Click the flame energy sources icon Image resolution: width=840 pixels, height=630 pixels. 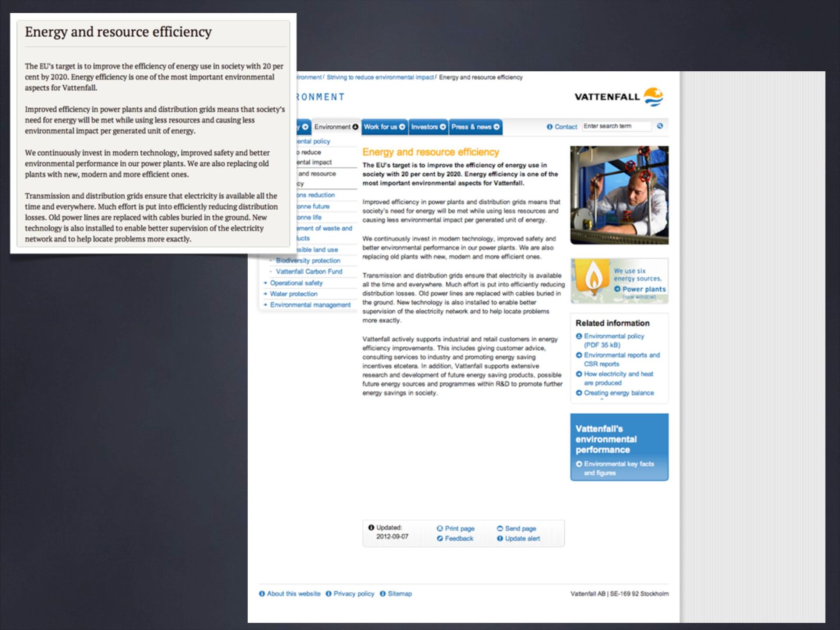point(592,277)
